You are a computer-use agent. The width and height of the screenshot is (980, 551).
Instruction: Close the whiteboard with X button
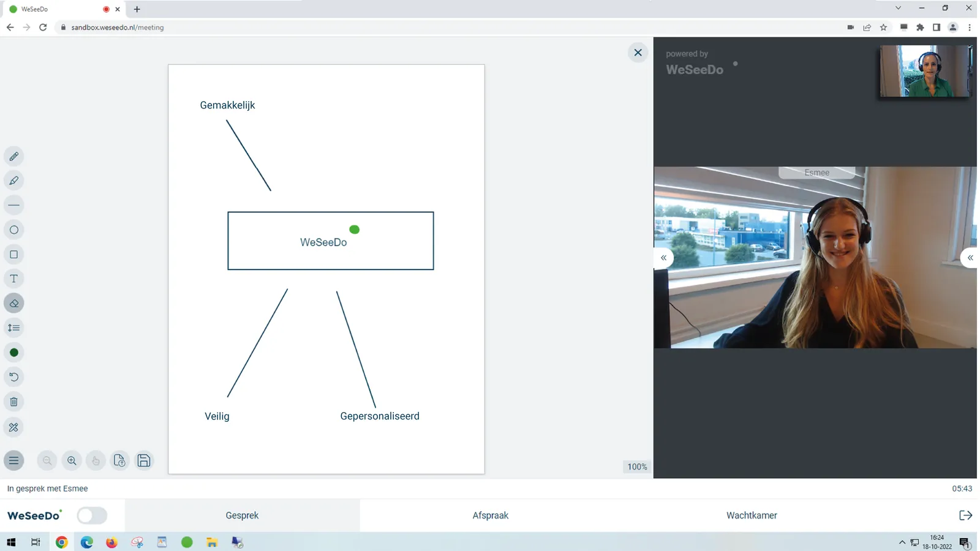click(638, 53)
